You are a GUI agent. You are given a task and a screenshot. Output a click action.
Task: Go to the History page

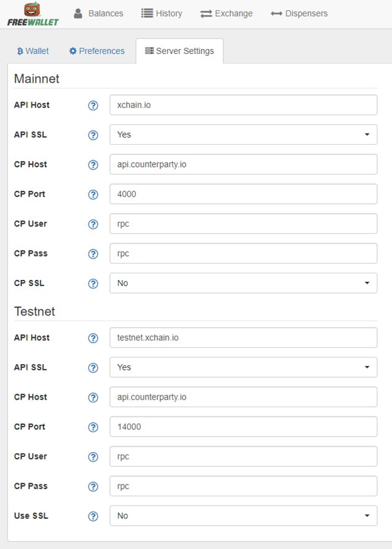click(x=162, y=14)
